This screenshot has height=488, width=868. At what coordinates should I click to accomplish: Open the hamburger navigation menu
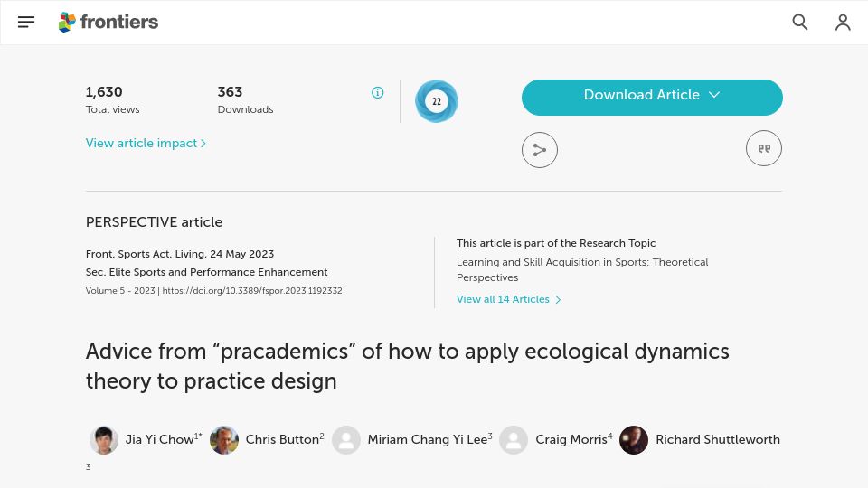click(26, 22)
